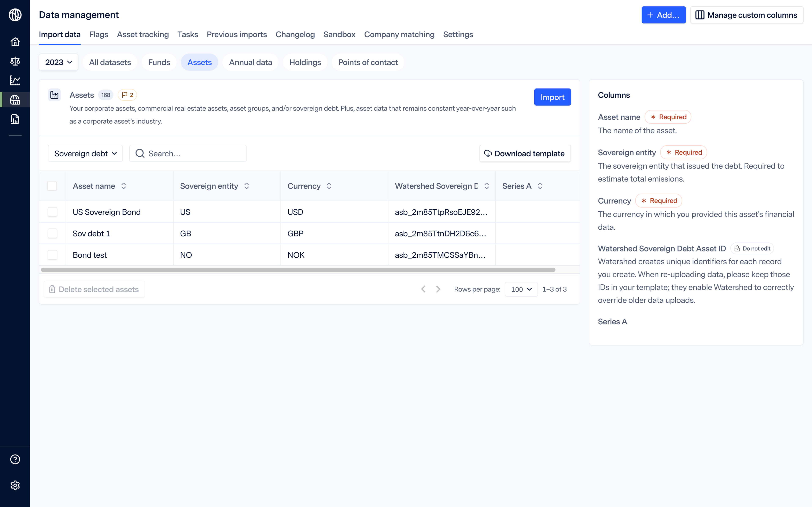Open rows per page 100 dropdown
812x507 pixels.
(x=521, y=289)
